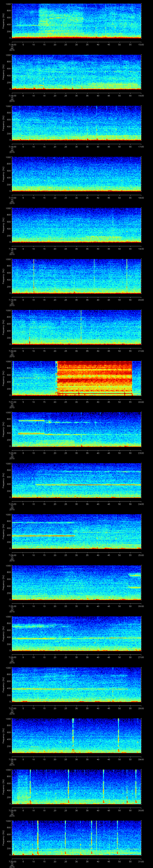The width and height of the screenshot is (153, 868).
Task: Click the 7:25:00 start time label
Action: coord(12,606)
